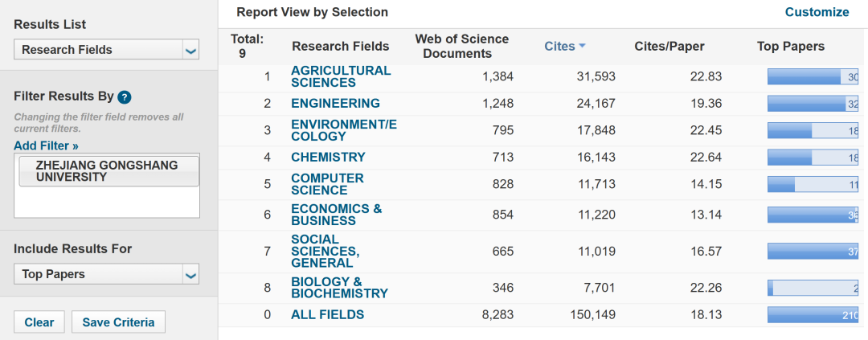
Task: Select Economics & Business field link
Action: pyautogui.click(x=336, y=215)
